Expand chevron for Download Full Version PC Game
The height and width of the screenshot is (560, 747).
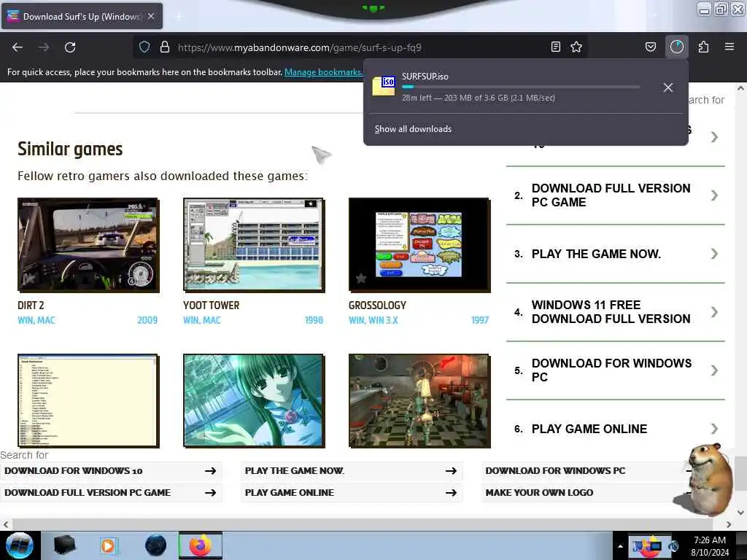714,195
